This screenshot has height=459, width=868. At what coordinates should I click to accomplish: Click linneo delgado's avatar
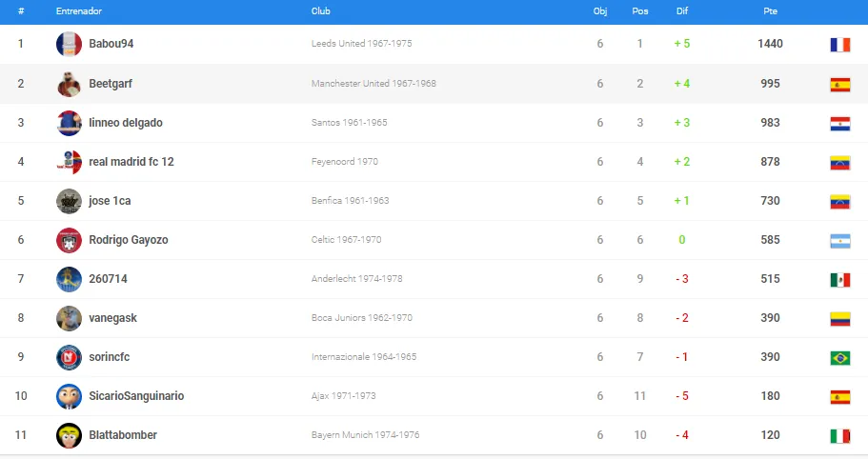tap(70, 123)
